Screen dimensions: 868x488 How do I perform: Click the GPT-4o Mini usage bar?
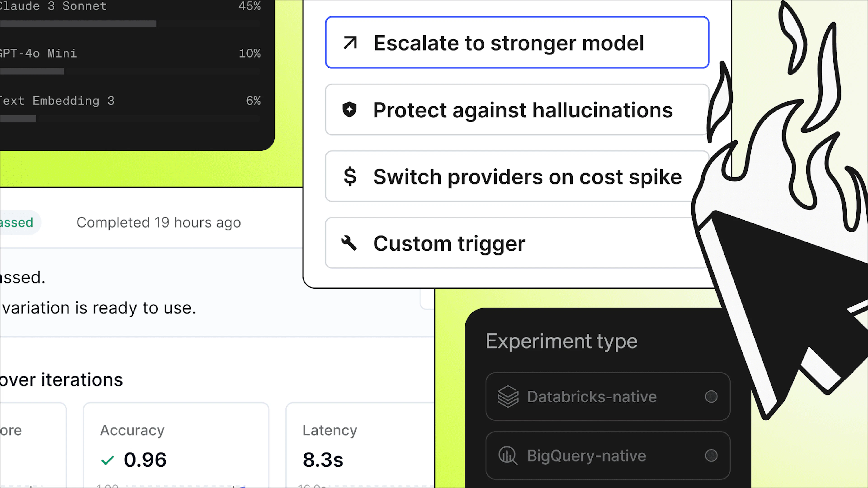(130, 71)
